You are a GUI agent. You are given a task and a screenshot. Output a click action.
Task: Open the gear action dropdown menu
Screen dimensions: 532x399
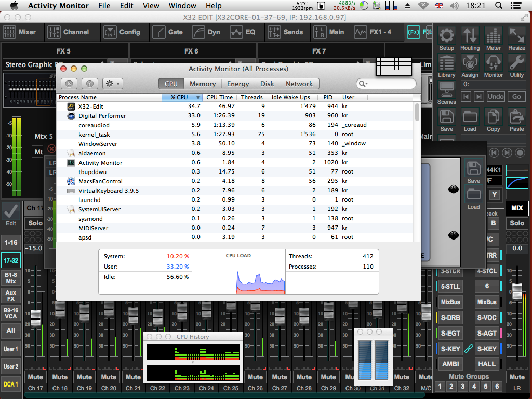coord(113,84)
